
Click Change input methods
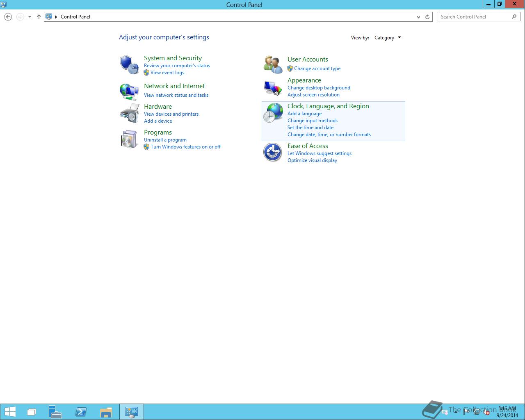point(313,121)
